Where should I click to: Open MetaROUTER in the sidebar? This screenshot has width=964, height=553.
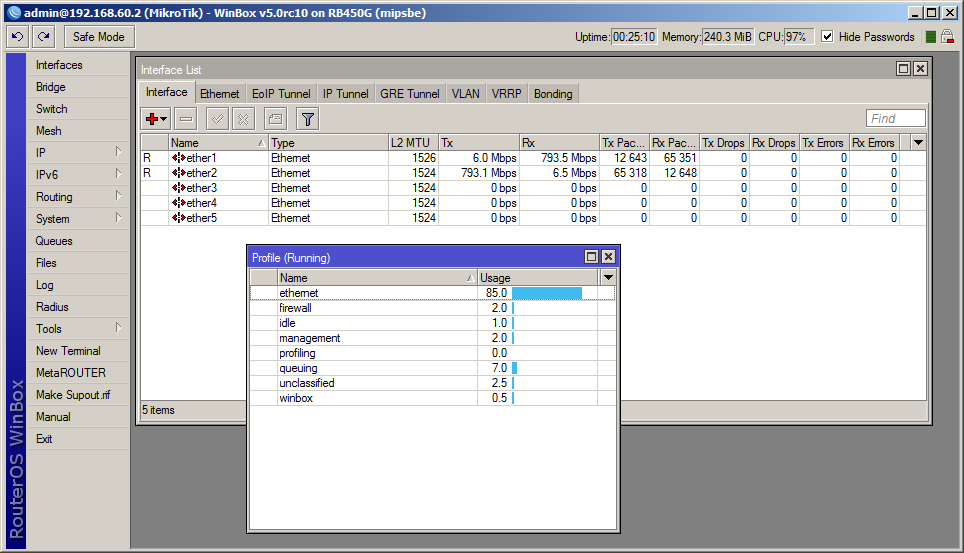[x=71, y=373]
